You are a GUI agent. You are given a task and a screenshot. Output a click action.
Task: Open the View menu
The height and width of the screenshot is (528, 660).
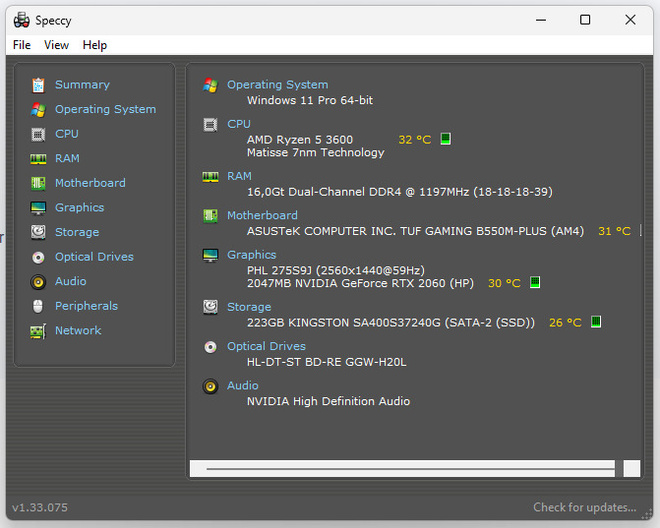tap(56, 45)
